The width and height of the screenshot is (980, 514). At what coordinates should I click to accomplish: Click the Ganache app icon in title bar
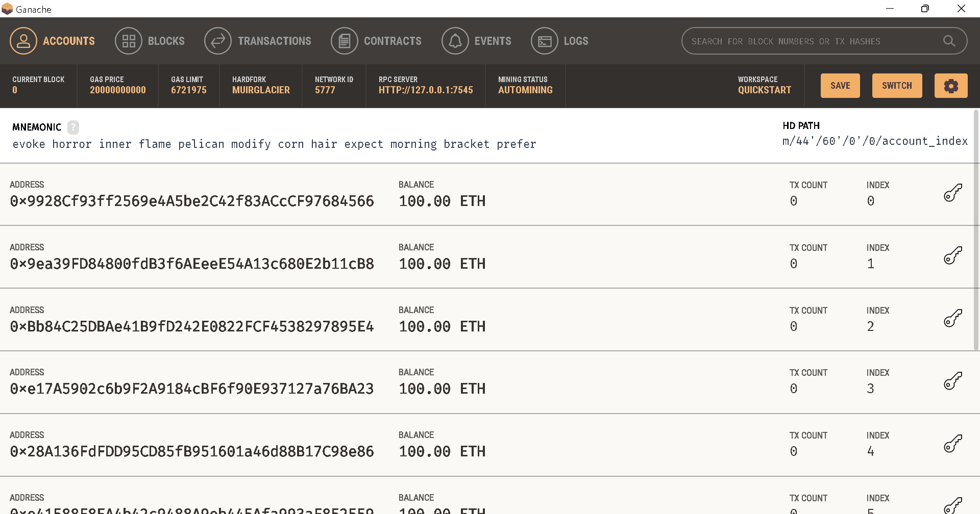(7, 9)
